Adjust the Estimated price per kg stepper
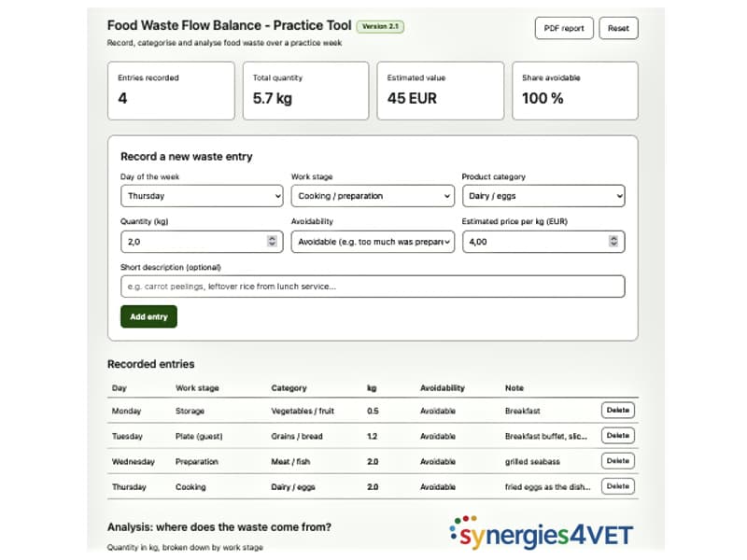 click(x=613, y=241)
